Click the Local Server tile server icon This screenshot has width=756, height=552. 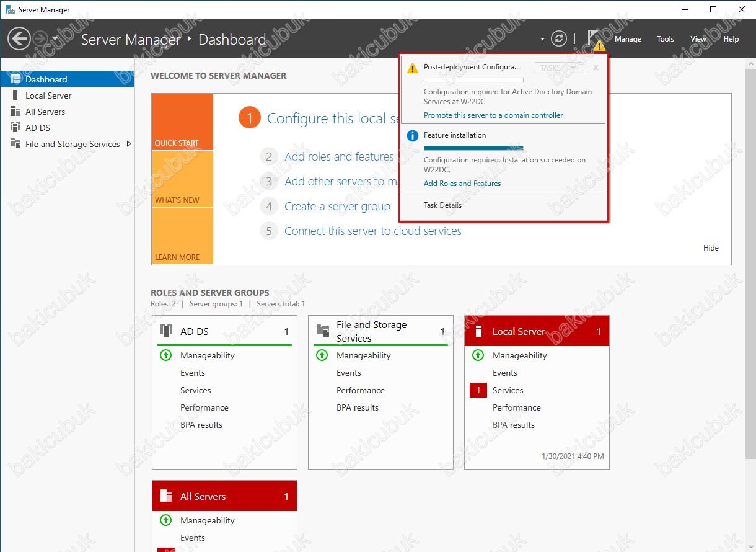(x=478, y=331)
